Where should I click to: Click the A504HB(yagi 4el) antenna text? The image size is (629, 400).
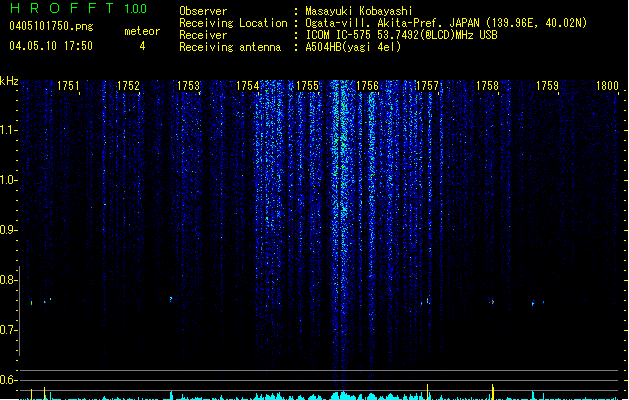pyautogui.click(x=353, y=47)
